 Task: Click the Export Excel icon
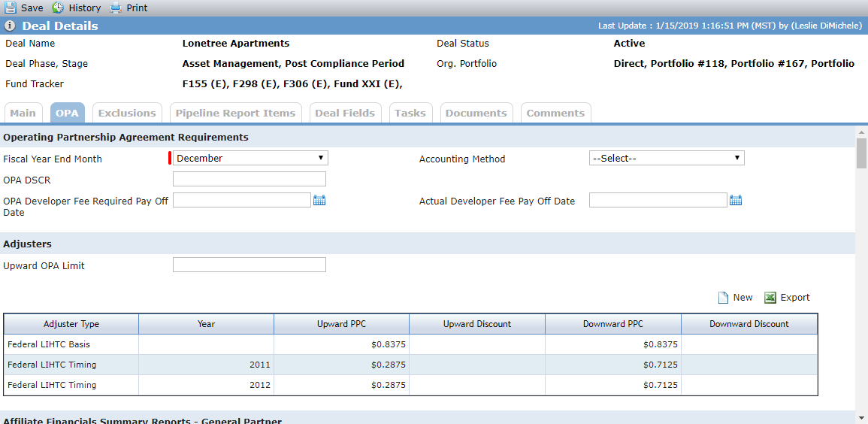tap(770, 298)
